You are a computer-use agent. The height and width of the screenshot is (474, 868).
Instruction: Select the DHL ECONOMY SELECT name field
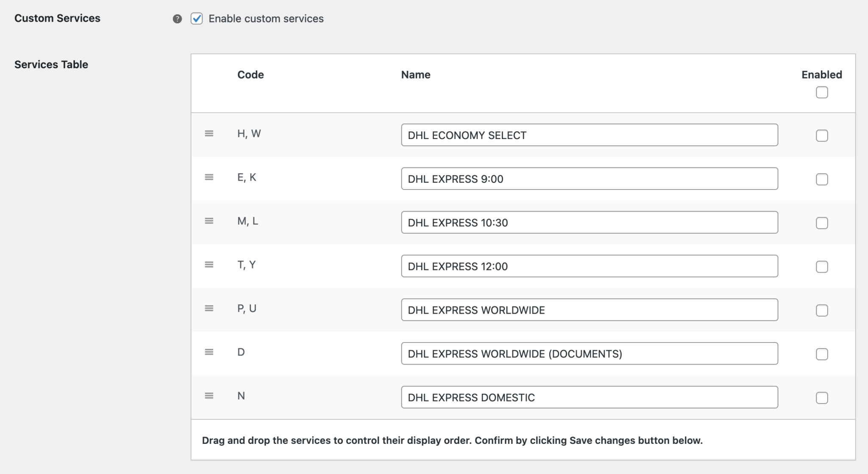coord(589,135)
